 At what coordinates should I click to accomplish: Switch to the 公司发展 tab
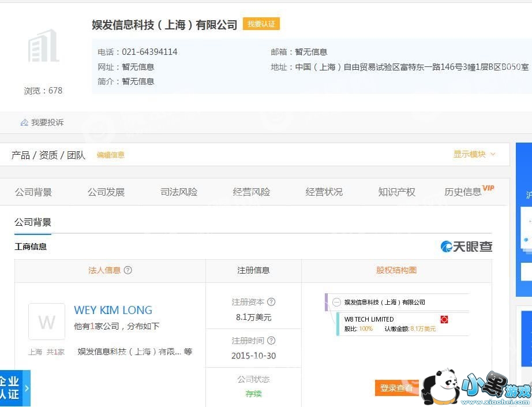coord(106,192)
